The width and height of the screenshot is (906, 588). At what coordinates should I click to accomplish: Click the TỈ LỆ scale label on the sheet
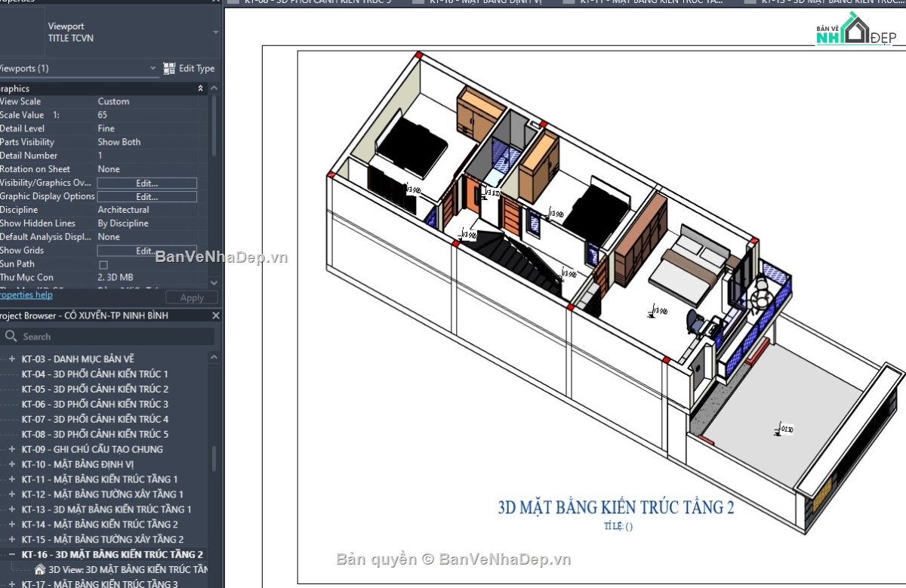pyautogui.click(x=618, y=526)
